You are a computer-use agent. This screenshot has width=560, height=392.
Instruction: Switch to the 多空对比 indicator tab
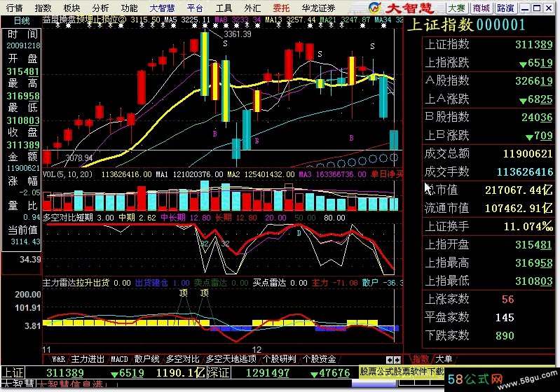[182, 359]
